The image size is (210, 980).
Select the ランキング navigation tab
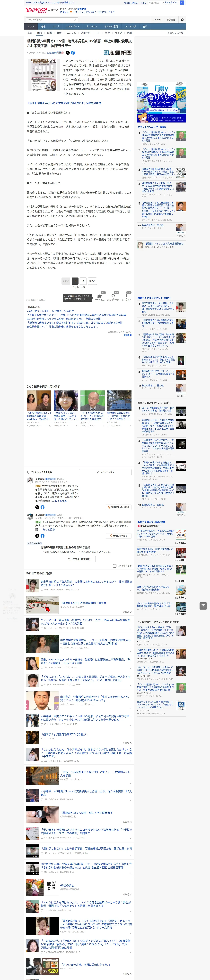point(130,27)
